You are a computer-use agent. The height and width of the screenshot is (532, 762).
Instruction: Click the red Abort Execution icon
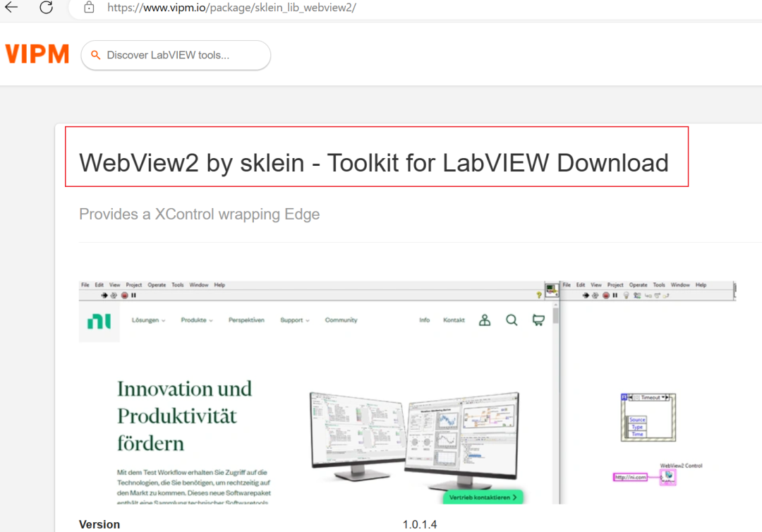[123, 295]
